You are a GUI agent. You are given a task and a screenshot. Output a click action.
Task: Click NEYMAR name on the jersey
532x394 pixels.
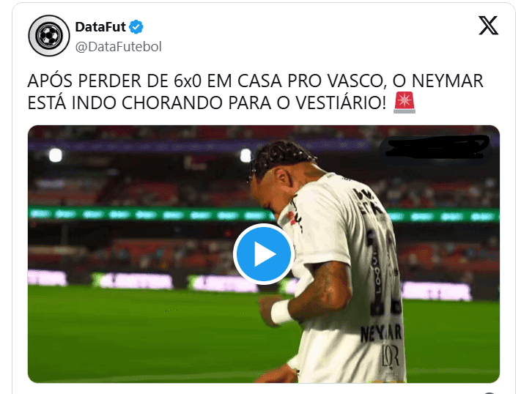click(380, 334)
